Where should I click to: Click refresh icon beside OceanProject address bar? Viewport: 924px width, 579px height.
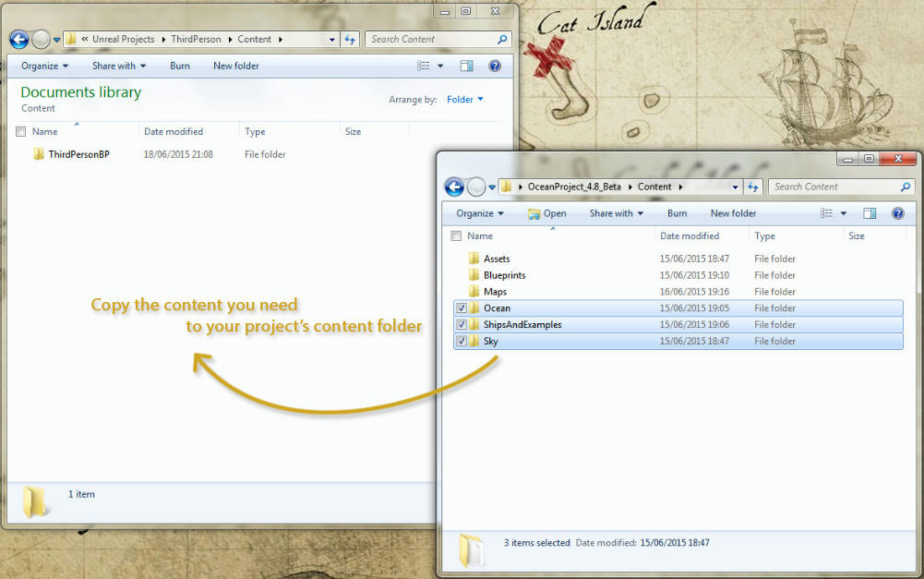[x=753, y=187]
